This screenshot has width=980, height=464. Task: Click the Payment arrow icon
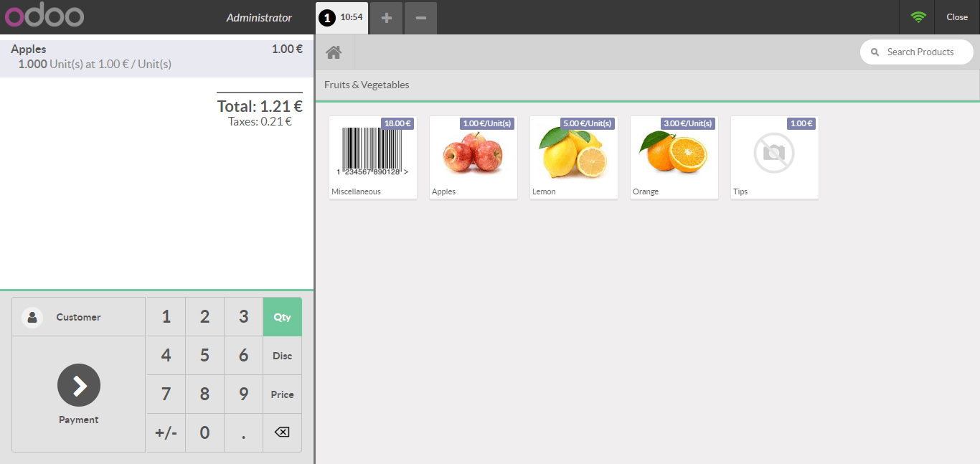[78, 385]
